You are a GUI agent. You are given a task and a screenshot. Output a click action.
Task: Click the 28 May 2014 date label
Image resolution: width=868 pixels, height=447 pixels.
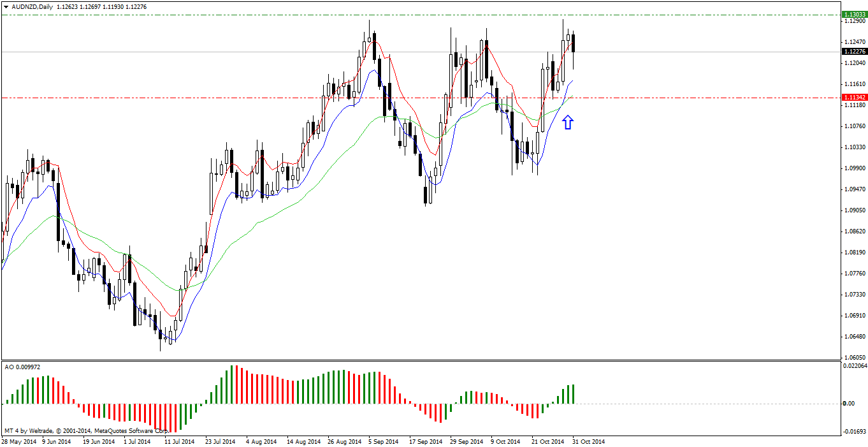tap(20, 441)
